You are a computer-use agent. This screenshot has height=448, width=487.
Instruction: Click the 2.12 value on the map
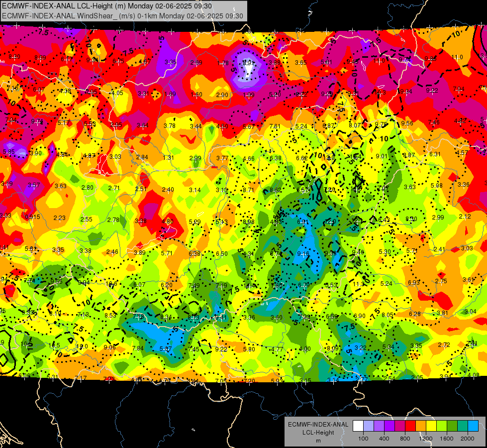click(465, 217)
